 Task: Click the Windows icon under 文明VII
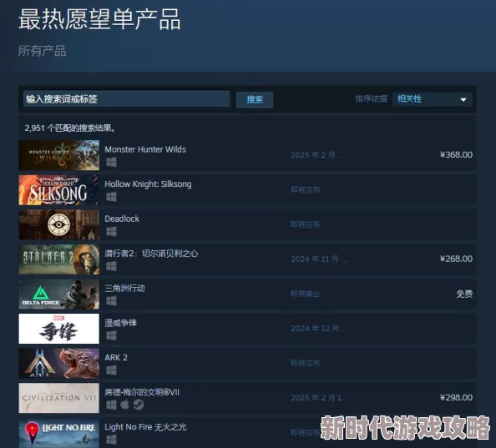111,405
